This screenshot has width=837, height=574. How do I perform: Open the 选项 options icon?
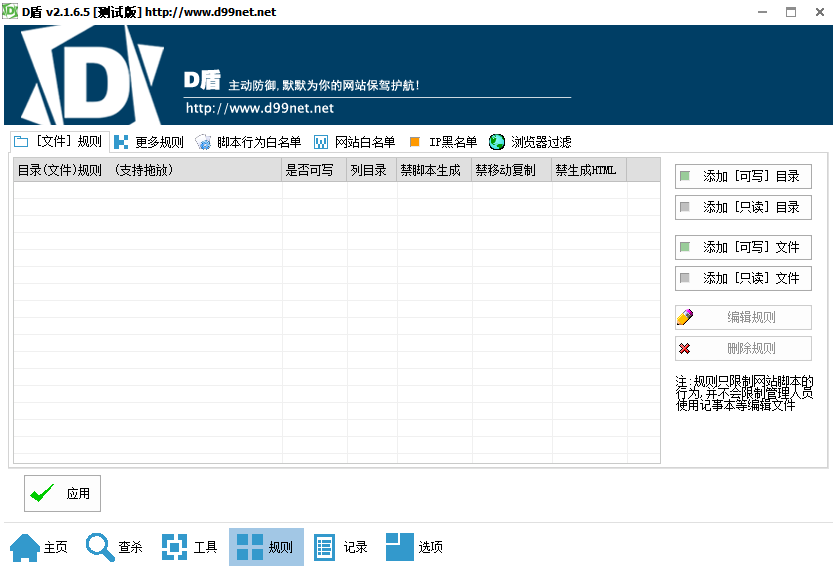pyautogui.click(x=399, y=547)
